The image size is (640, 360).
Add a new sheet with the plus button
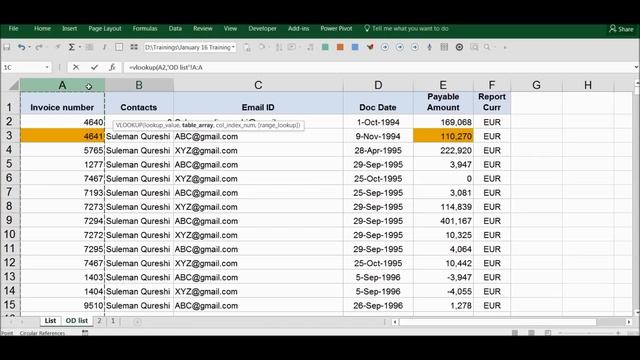pos(138,322)
